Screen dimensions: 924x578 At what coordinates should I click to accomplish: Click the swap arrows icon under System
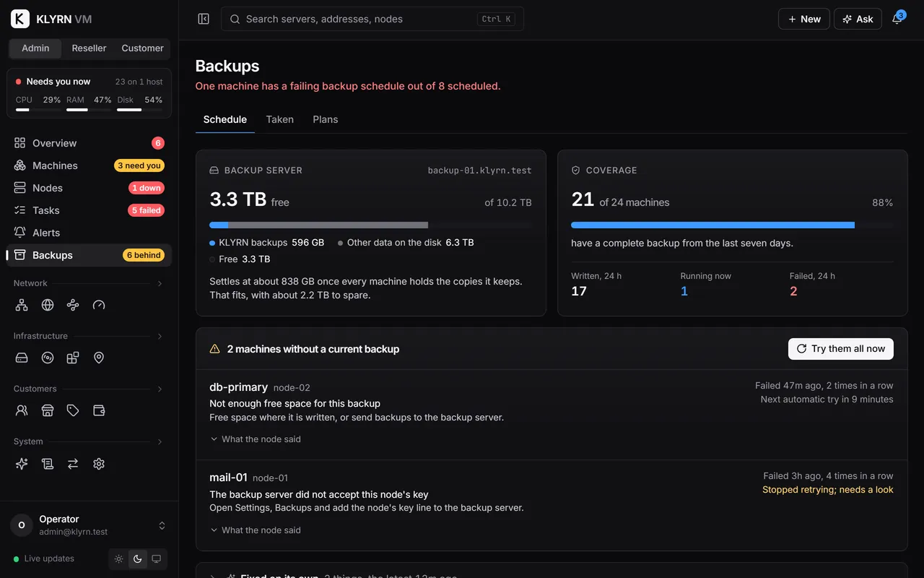(x=73, y=464)
